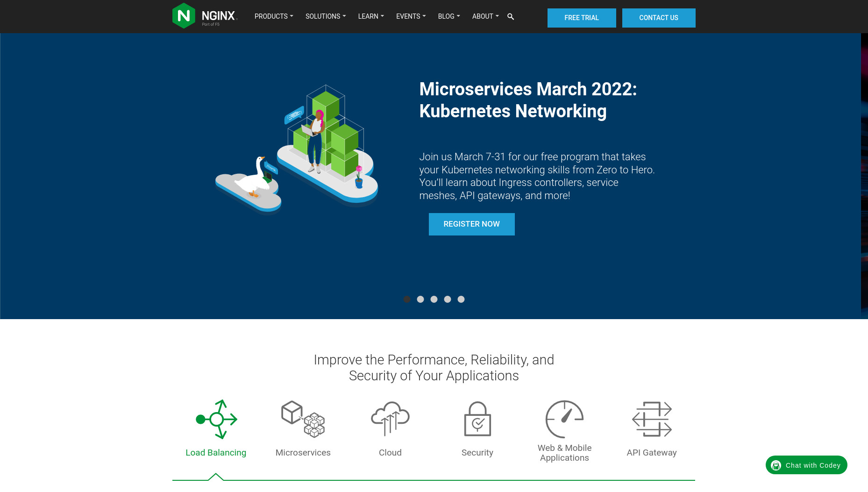Expand the Learn dropdown menu
The width and height of the screenshot is (868, 492).
[x=371, y=16]
